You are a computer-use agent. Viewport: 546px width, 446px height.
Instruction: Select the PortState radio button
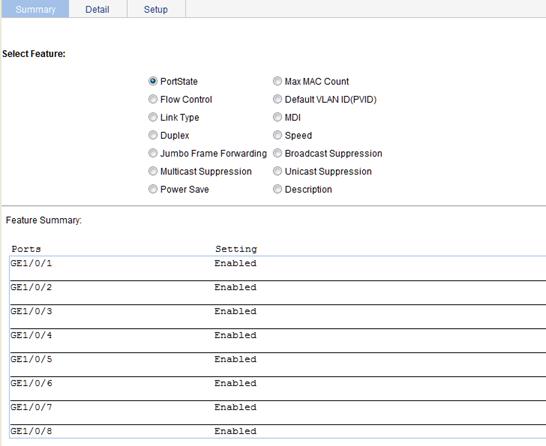point(153,81)
